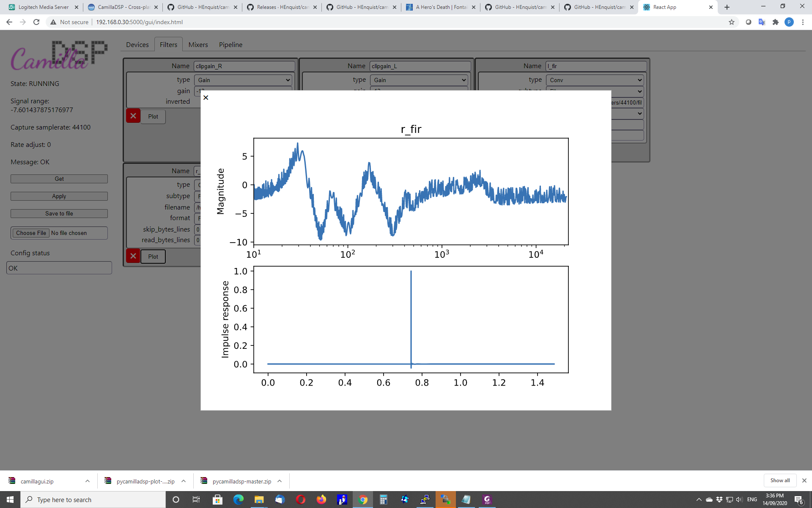Open pycamilladsp-plot zip download options chevron
812x508 pixels.
click(x=184, y=481)
